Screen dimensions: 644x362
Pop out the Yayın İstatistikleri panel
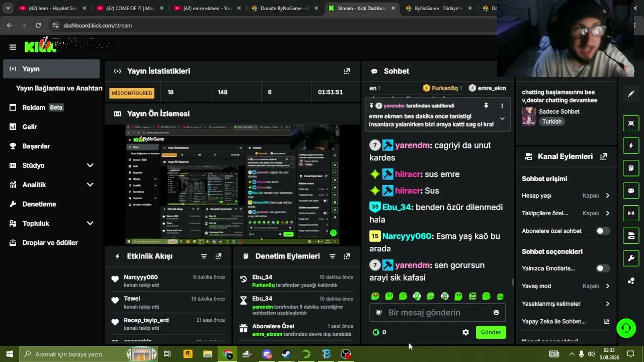coord(347,71)
